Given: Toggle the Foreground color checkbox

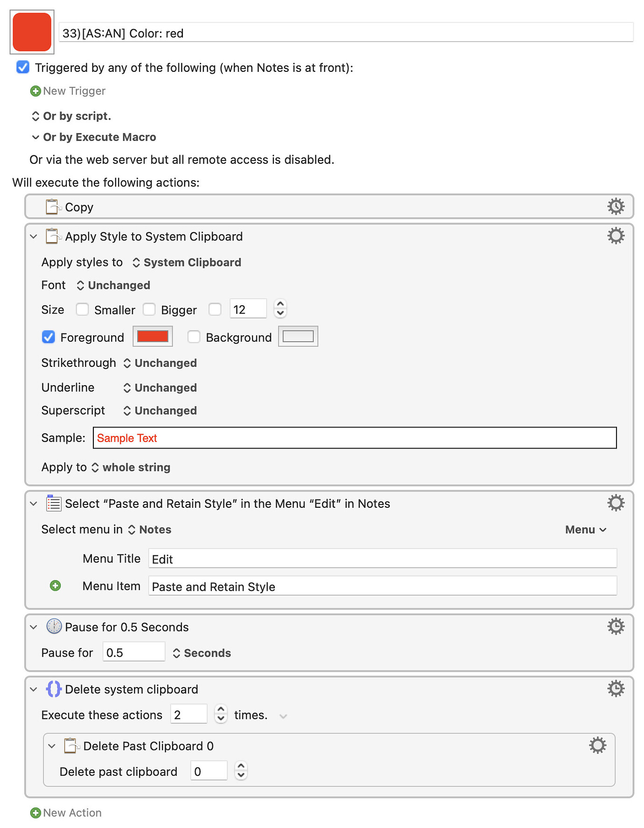Looking at the screenshot, I should tap(49, 337).
